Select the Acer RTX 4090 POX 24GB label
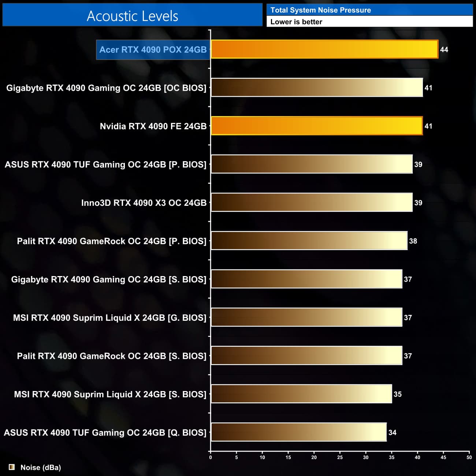 (153, 50)
